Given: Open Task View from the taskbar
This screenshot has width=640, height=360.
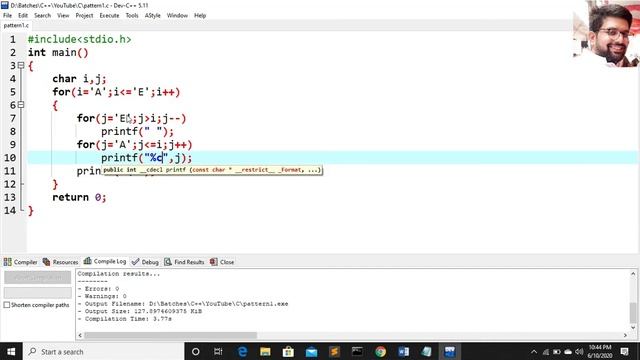Looking at the screenshot, I should point(218,351).
